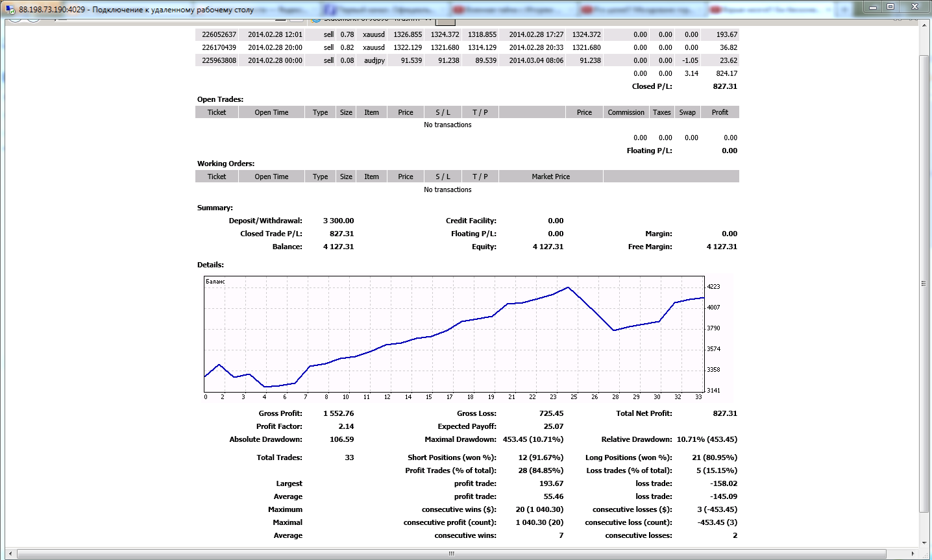Click the Баланс chart label
Image resolution: width=932 pixels, height=560 pixels.
215,282
